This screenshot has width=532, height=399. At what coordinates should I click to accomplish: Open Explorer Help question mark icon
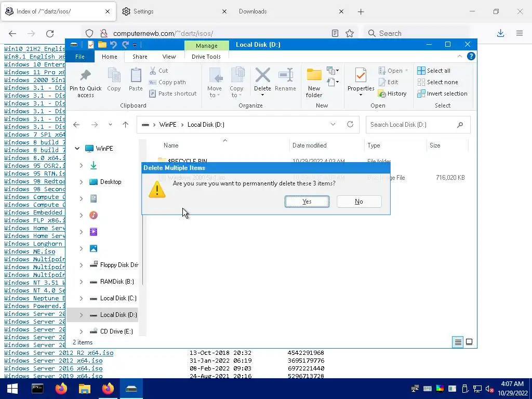471,56
